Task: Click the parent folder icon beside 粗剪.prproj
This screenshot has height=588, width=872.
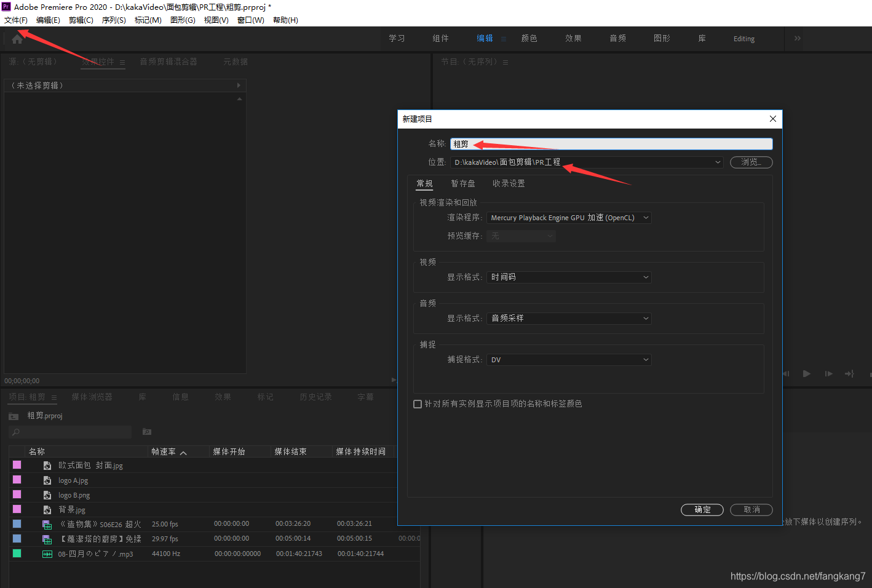Action: (x=14, y=416)
